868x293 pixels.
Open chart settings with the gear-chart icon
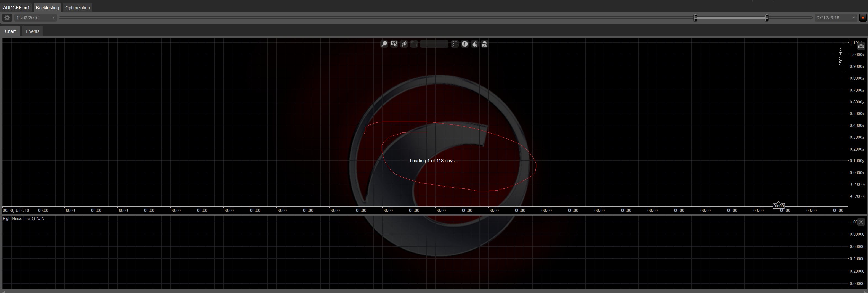point(394,44)
